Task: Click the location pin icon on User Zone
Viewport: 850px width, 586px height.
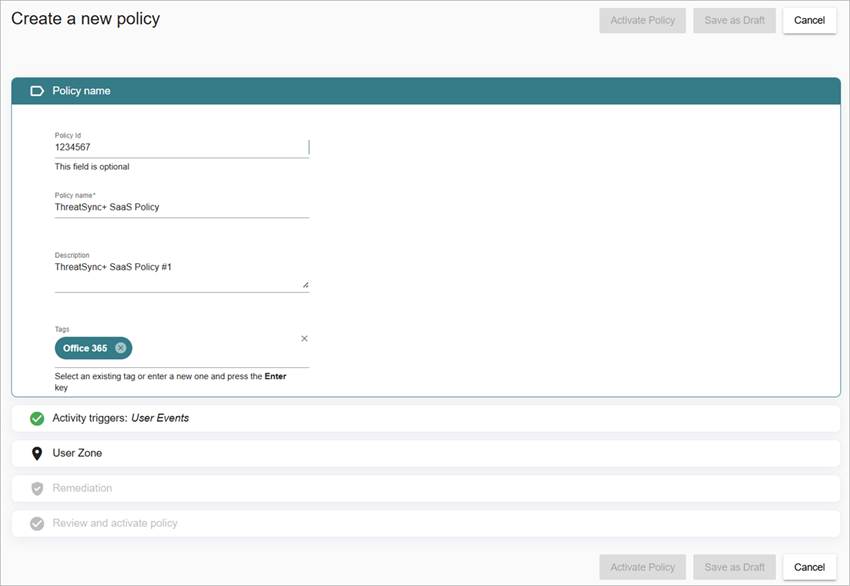Action: [37, 453]
